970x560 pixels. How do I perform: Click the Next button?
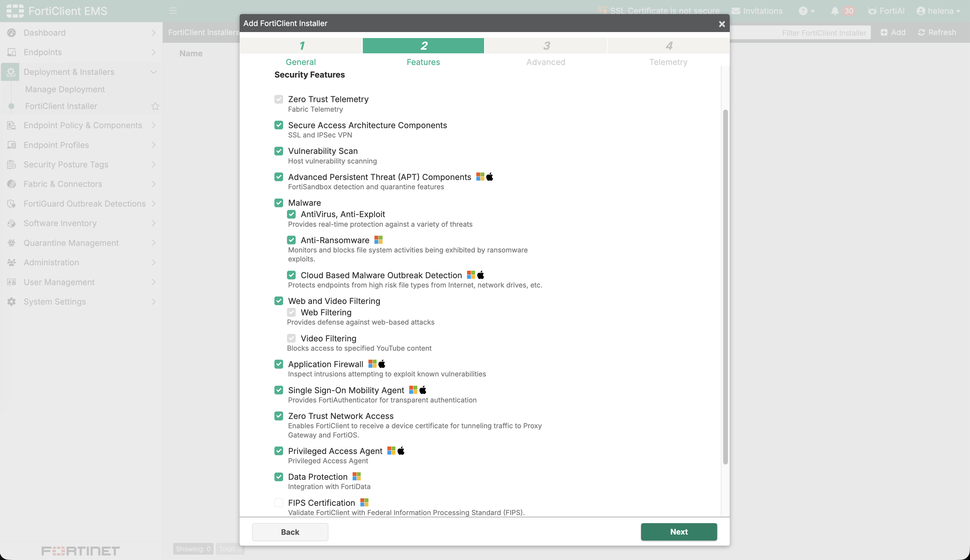(679, 532)
